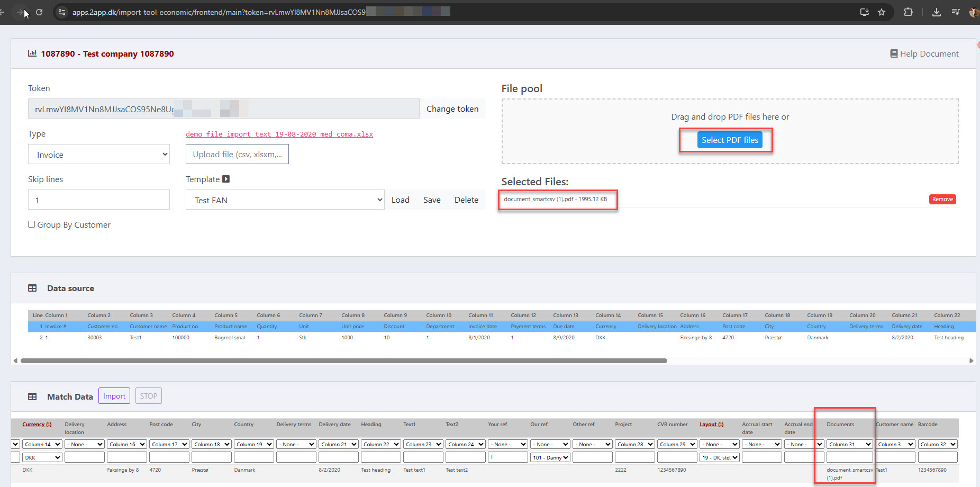The width and height of the screenshot is (980, 487).
Task: Reload the page with the browser refresh icon
Action: [x=39, y=12]
